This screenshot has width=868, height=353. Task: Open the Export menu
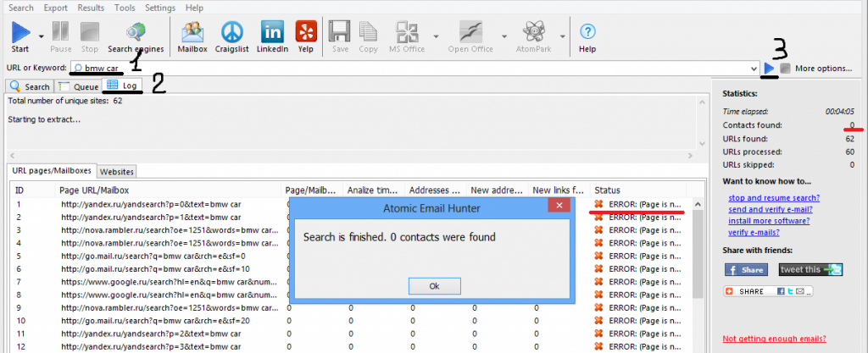click(x=55, y=8)
